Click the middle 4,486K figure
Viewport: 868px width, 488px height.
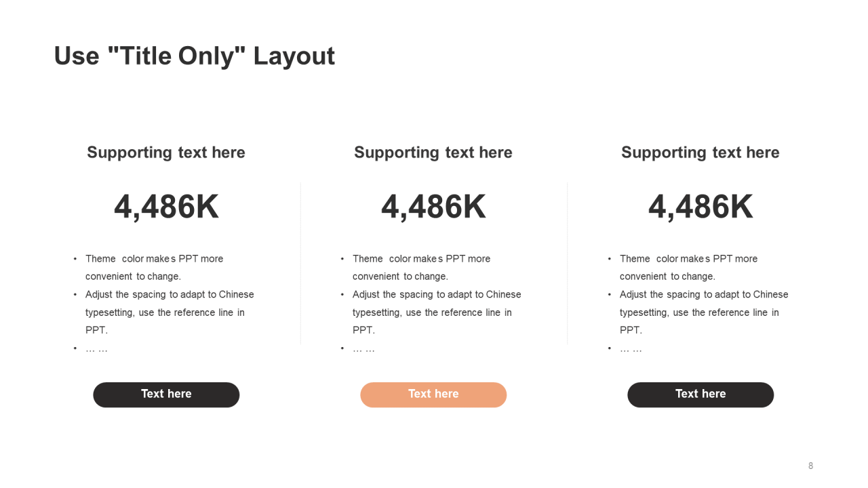pos(433,207)
